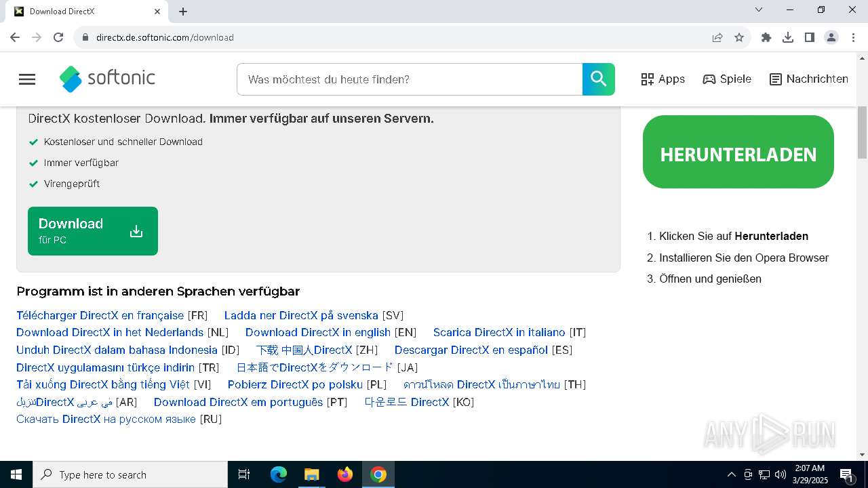Open the tab search chevron

tap(759, 9)
